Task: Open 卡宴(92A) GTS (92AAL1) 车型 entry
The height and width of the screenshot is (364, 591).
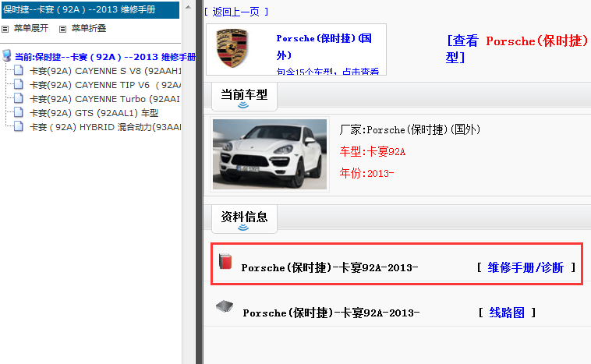Action: (94, 113)
